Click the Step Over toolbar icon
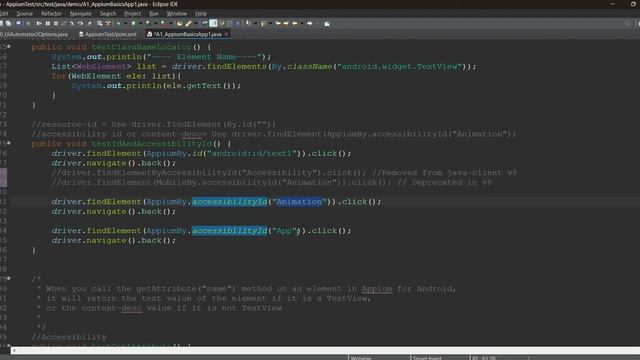The width and height of the screenshot is (640, 360). click(x=80, y=23)
